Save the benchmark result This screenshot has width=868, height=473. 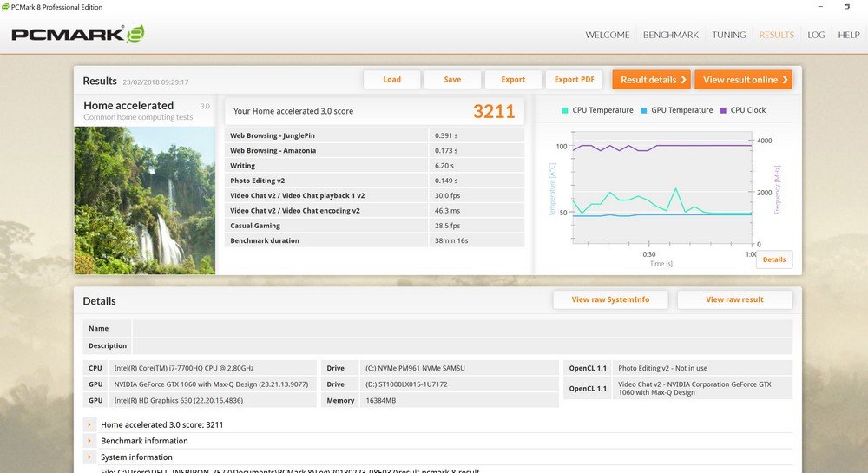(x=452, y=80)
